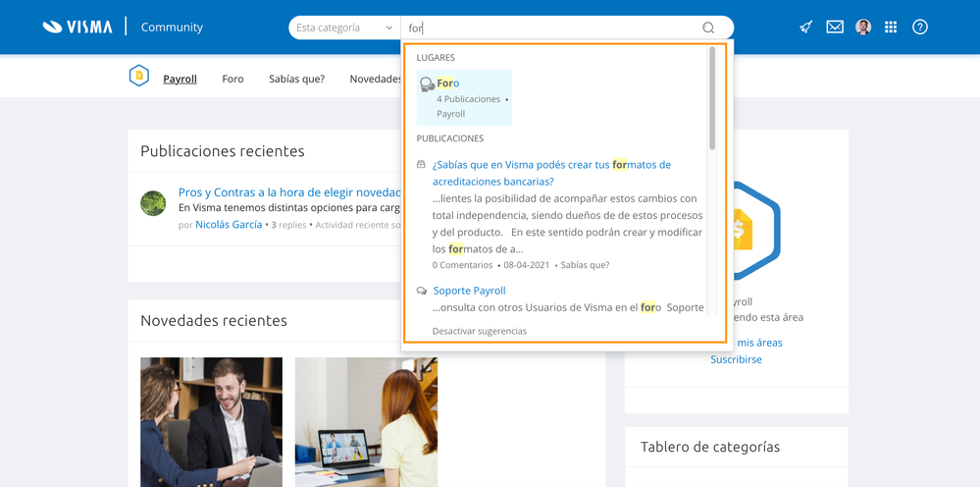The image size is (980, 487).
Task: Open the rocket icon in header
Action: (x=805, y=27)
